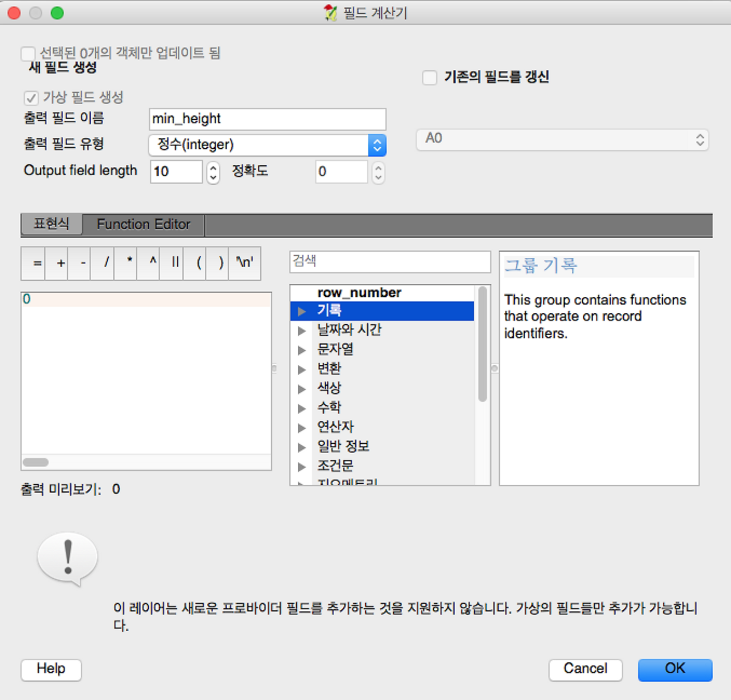
Task: Insert the minus operator
Action: 79,263
